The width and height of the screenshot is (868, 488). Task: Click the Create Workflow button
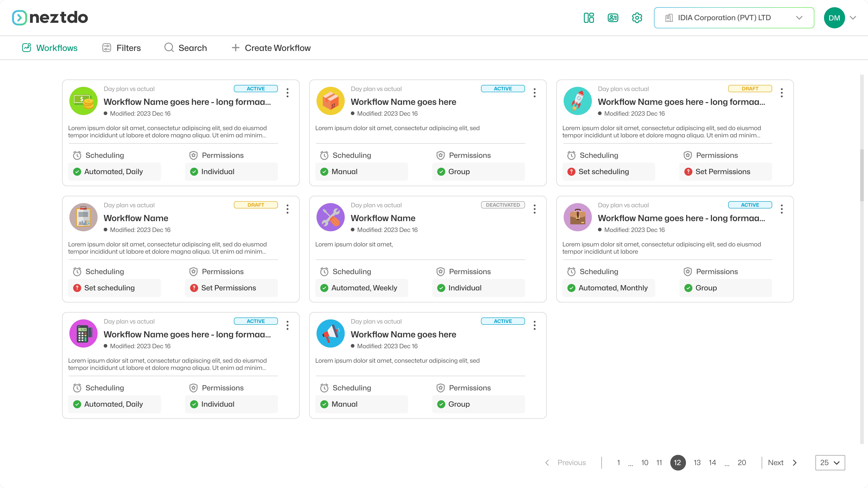click(x=271, y=48)
